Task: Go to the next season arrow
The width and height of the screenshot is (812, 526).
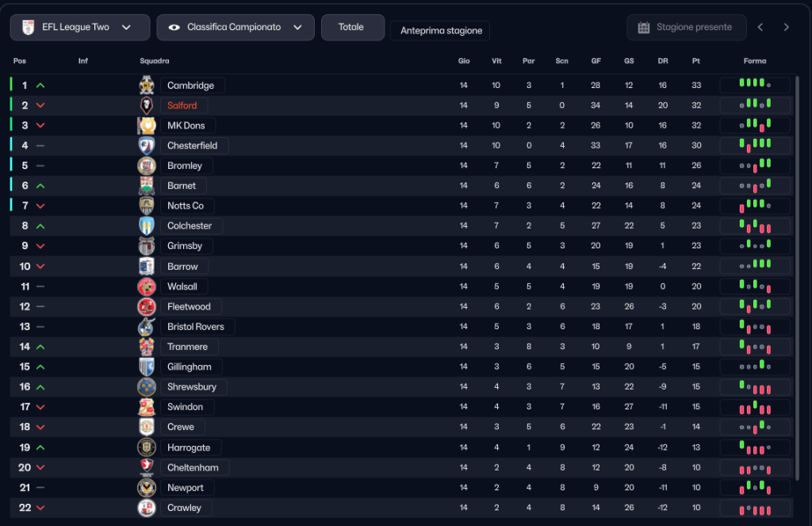Action: (x=786, y=27)
